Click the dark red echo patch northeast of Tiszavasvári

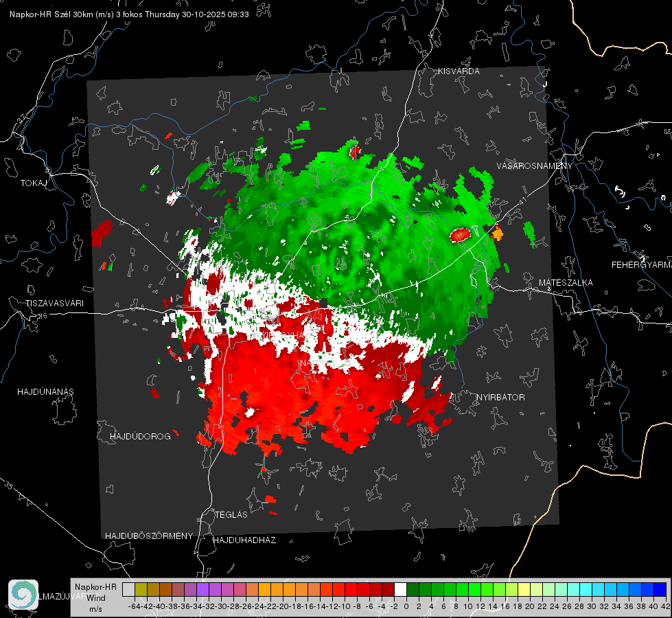pyautogui.click(x=102, y=233)
